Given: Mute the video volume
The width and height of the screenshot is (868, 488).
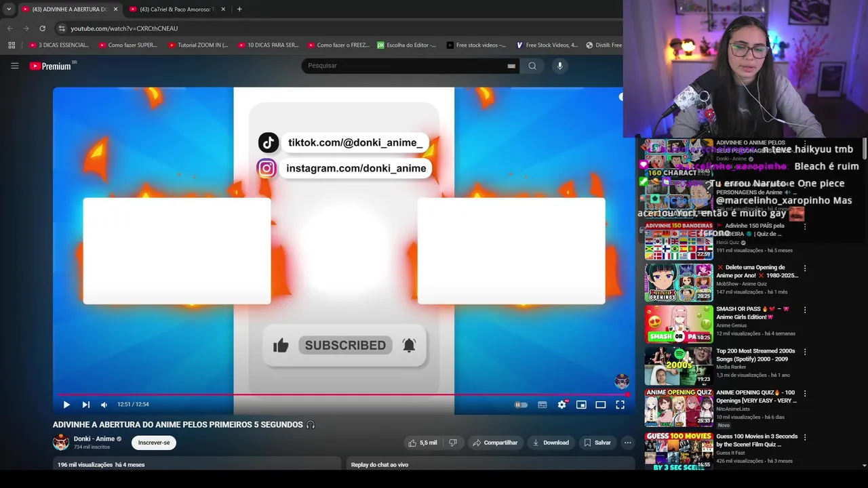Looking at the screenshot, I should coord(104,405).
